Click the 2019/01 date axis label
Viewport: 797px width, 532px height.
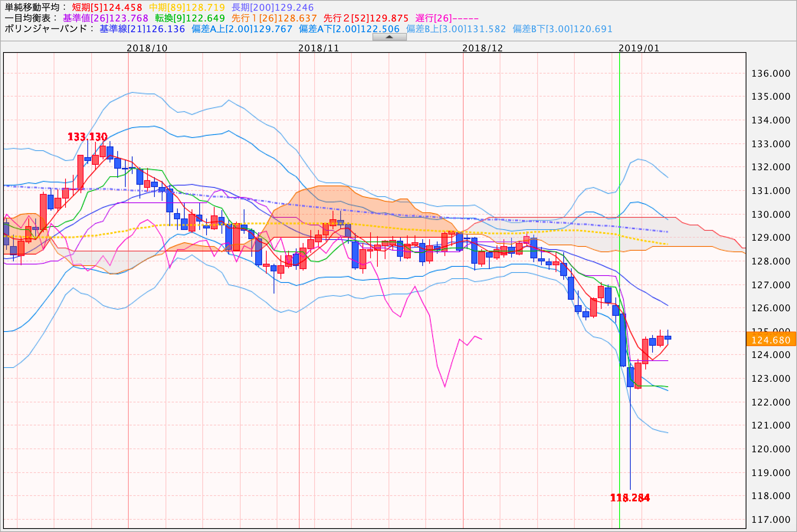[x=639, y=48]
